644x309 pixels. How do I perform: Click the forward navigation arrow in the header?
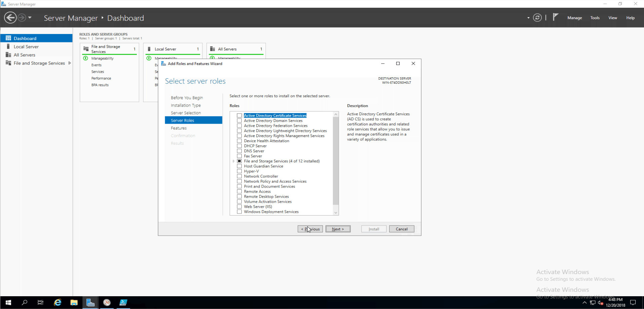pyautogui.click(x=22, y=17)
